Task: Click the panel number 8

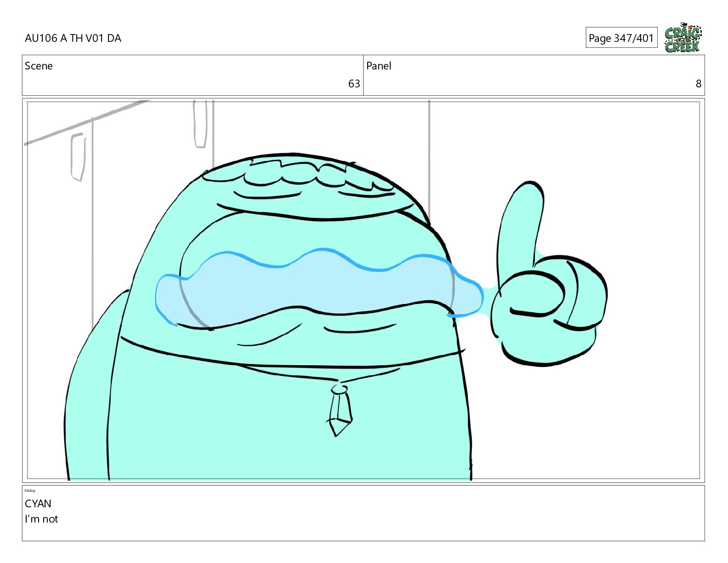Action: point(698,84)
